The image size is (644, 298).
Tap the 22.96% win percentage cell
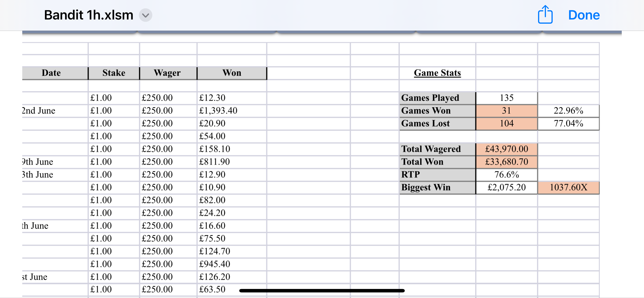pyautogui.click(x=568, y=111)
